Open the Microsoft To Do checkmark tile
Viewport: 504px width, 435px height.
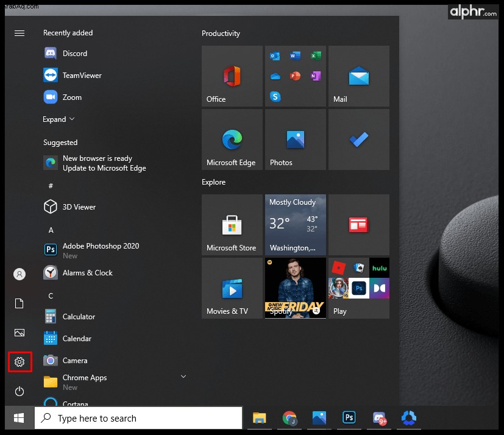coord(359,140)
